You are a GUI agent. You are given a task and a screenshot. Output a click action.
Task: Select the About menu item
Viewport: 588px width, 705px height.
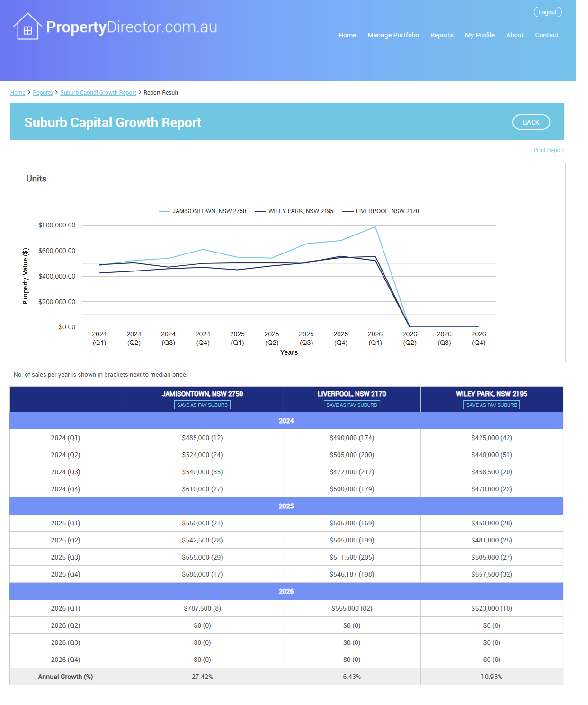point(515,35)
